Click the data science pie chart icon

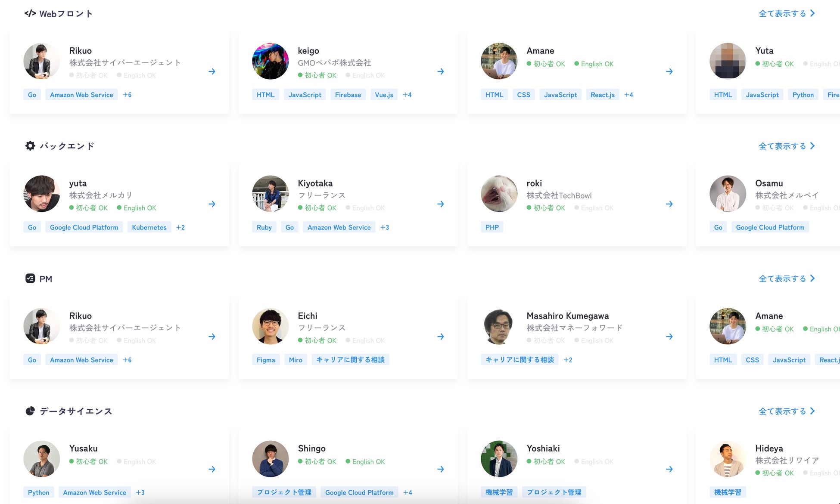[30, 411]
